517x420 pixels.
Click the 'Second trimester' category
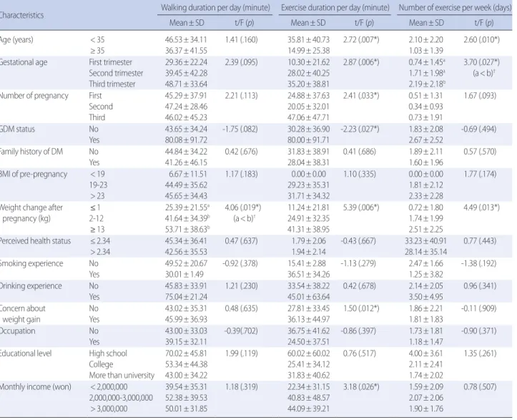(116, 73)
